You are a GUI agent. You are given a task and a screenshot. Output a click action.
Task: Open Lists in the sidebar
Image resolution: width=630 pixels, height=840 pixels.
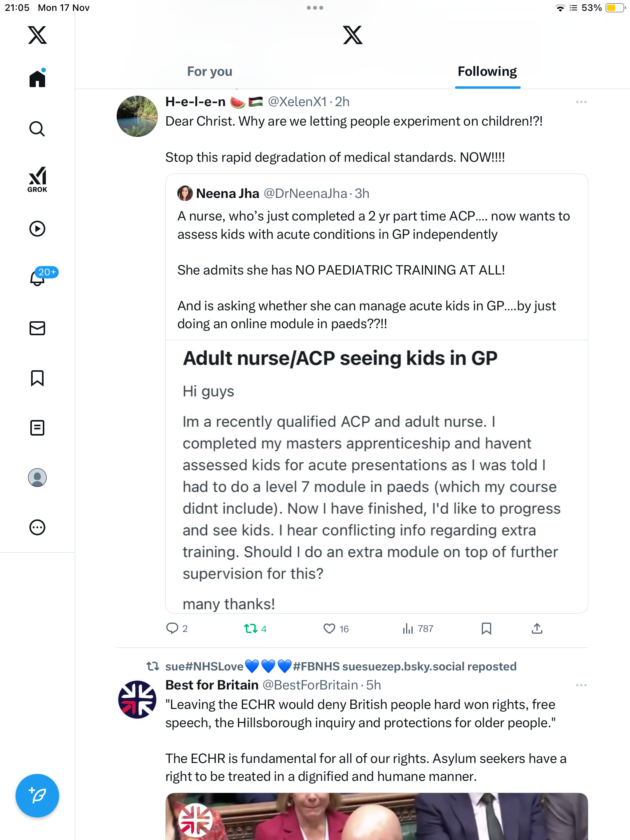pos(37,428)
